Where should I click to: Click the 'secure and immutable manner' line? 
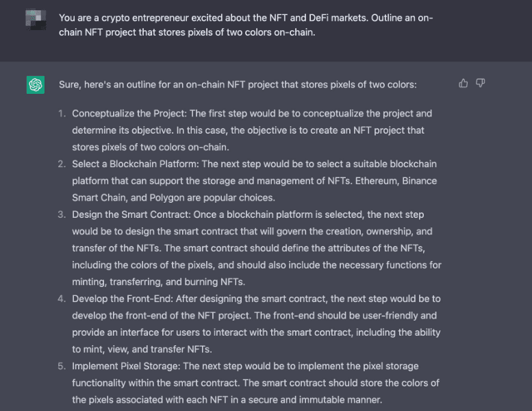click(227, 400)
